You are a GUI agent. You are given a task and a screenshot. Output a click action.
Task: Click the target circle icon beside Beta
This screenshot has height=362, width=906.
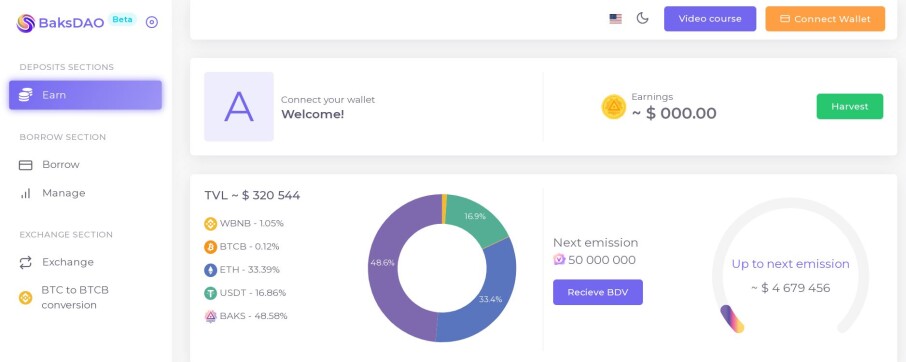point(152,23)
